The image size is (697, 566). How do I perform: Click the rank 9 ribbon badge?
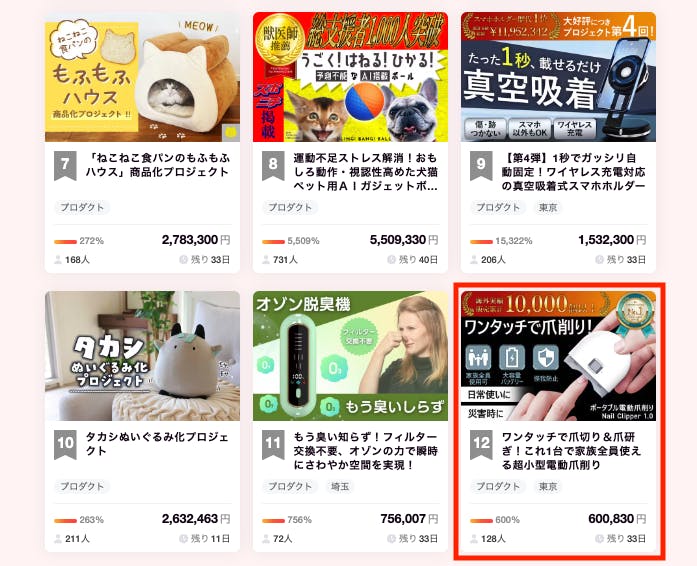click(x=481, y=165)
